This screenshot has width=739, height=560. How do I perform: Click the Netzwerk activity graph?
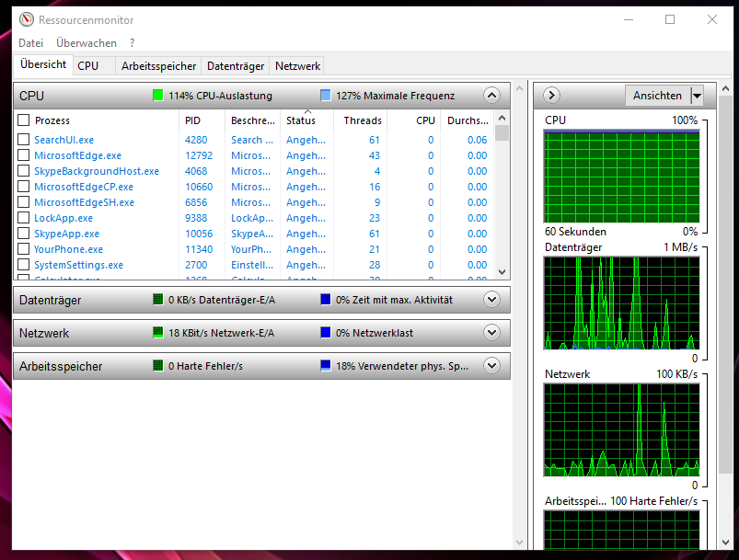[x=621, y=429]
